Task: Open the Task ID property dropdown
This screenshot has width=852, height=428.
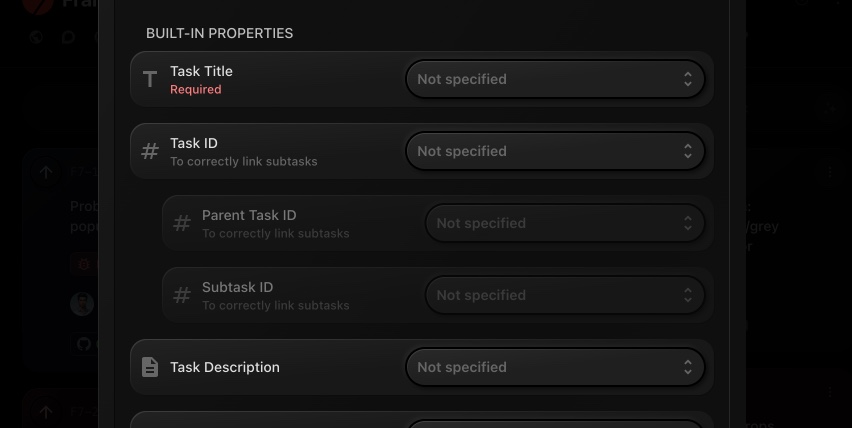Action: click(x=554, y=151)
